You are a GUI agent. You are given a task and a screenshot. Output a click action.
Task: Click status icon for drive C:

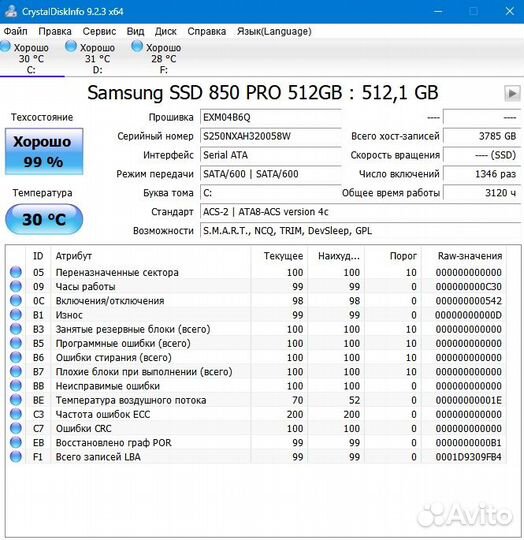(5, 46)
